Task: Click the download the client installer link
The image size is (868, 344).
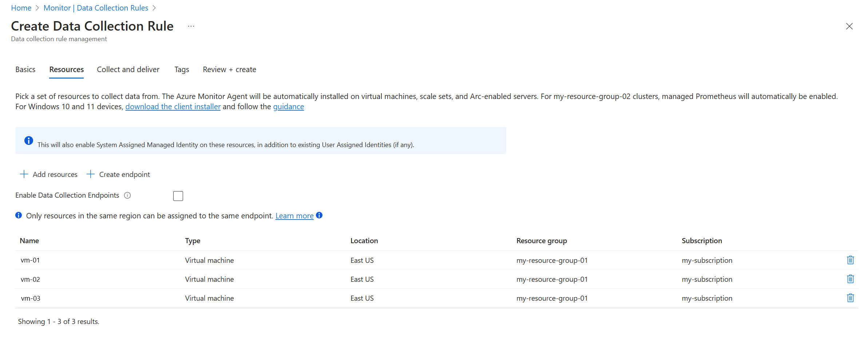Action: click(x=173, y=107)
